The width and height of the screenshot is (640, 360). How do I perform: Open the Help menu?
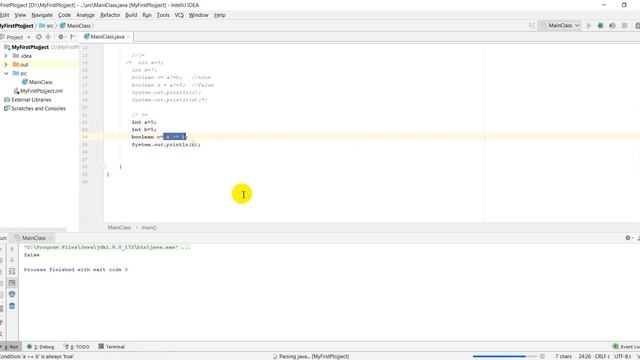tap(220, 15)
